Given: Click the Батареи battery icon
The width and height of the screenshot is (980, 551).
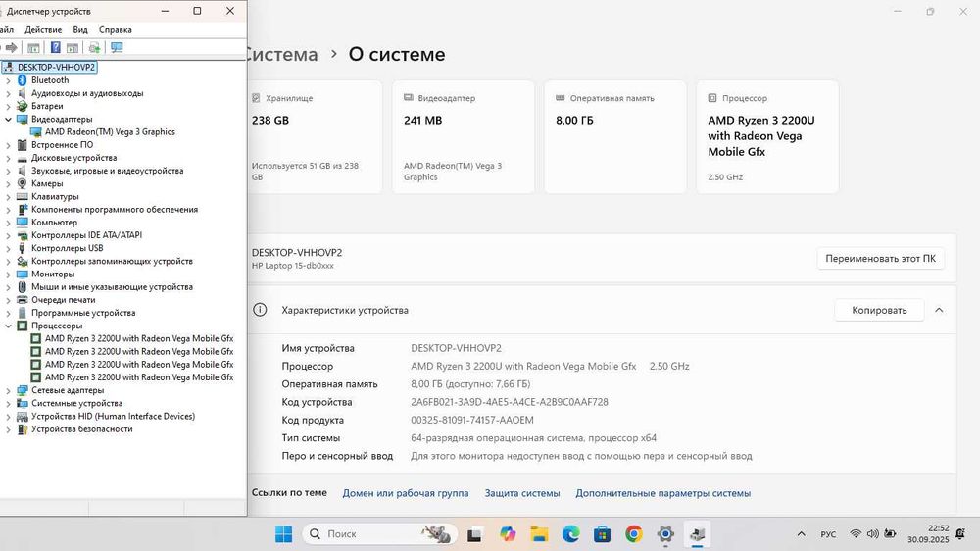Looking at the screenshot, I should tap(22, 106).
